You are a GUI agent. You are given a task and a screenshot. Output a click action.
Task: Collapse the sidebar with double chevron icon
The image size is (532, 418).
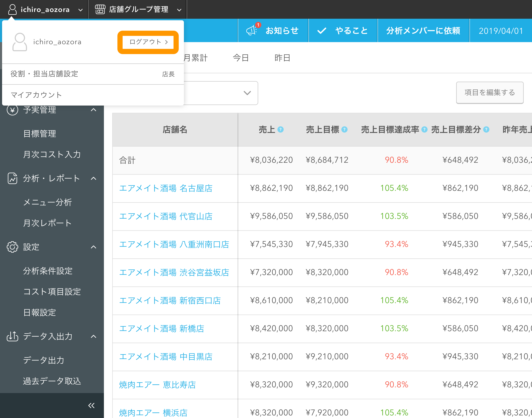pyautogui.click(x=91, y=406)
